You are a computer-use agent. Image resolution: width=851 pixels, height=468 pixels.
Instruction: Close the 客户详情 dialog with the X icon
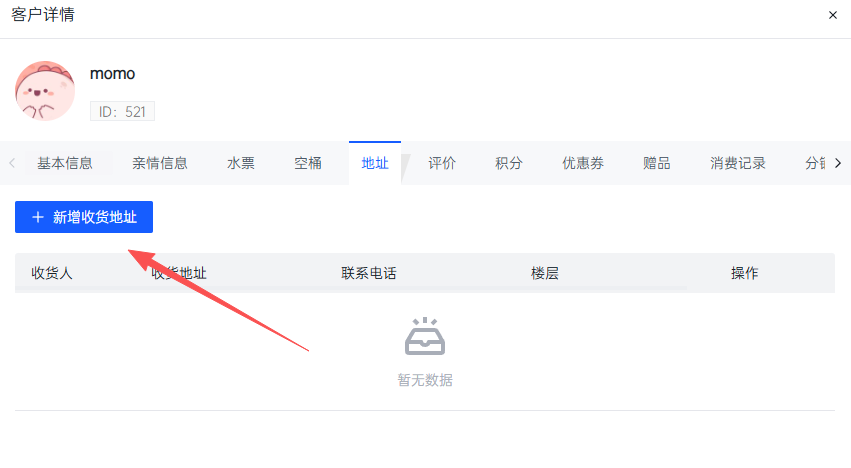tap(833, 15)
